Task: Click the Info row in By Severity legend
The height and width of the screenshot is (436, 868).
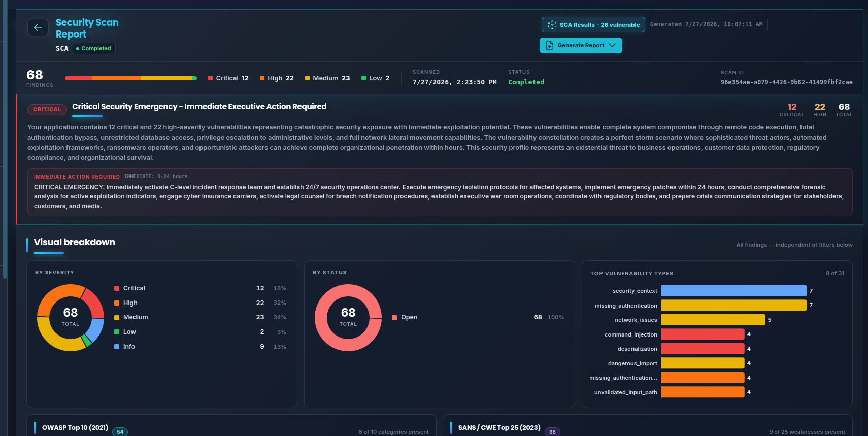Action: pyautogui.click(x=200, y=347)
